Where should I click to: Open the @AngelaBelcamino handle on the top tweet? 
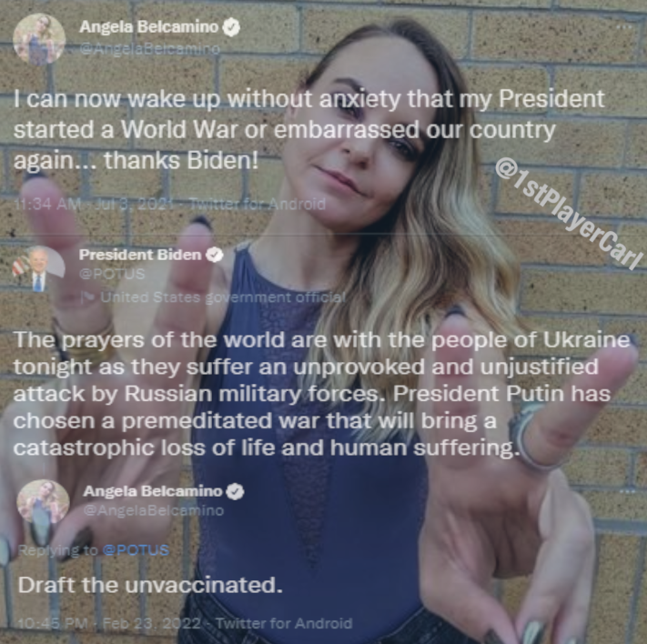tap(149, 49)
